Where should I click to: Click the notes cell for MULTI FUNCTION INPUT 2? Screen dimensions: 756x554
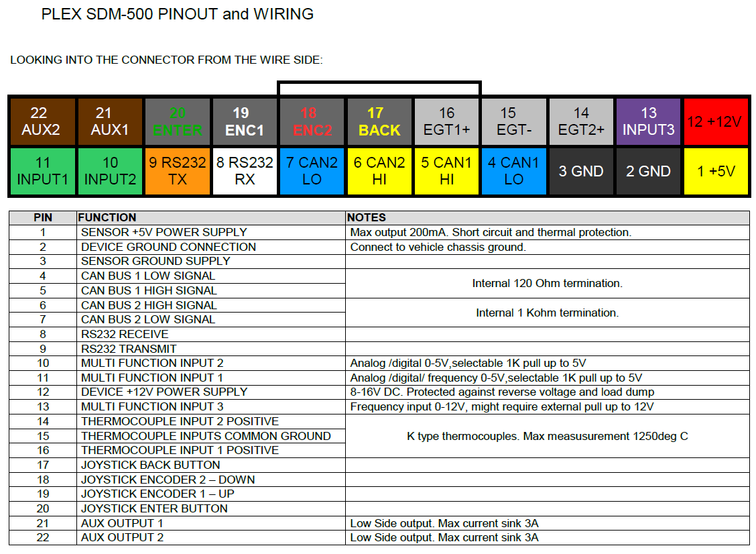pyautogui.click(x=548, y=363)
